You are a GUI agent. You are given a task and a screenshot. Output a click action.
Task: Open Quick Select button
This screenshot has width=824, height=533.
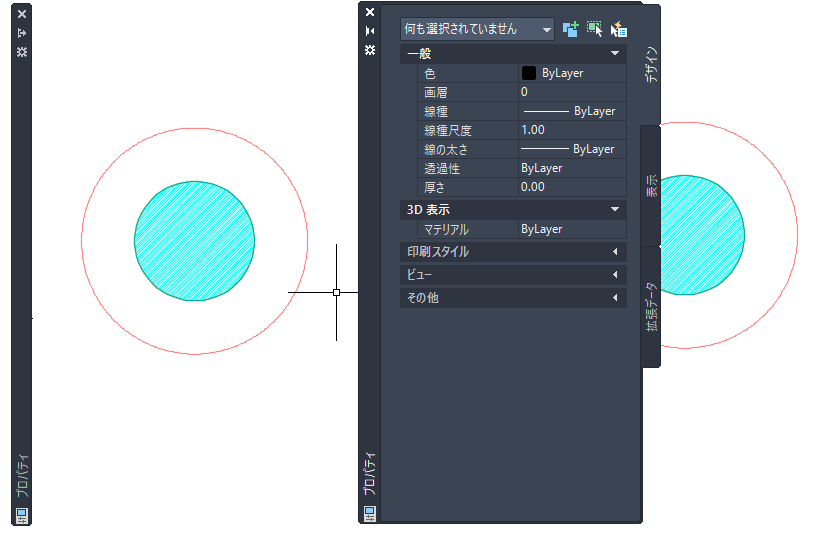point(619,29)
